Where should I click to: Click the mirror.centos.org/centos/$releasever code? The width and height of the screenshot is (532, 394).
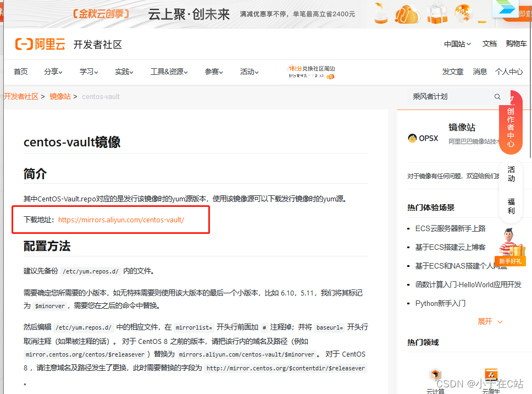coord(85,354)
